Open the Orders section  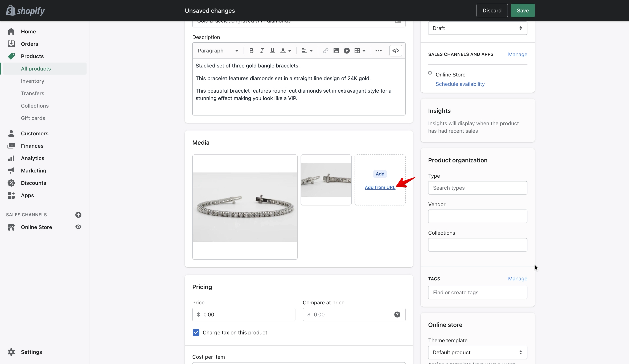29,44
